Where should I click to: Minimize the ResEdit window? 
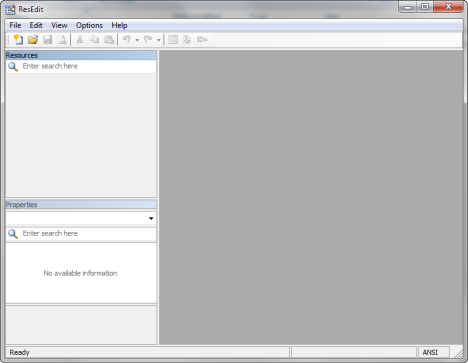click(x=408, y=7)
